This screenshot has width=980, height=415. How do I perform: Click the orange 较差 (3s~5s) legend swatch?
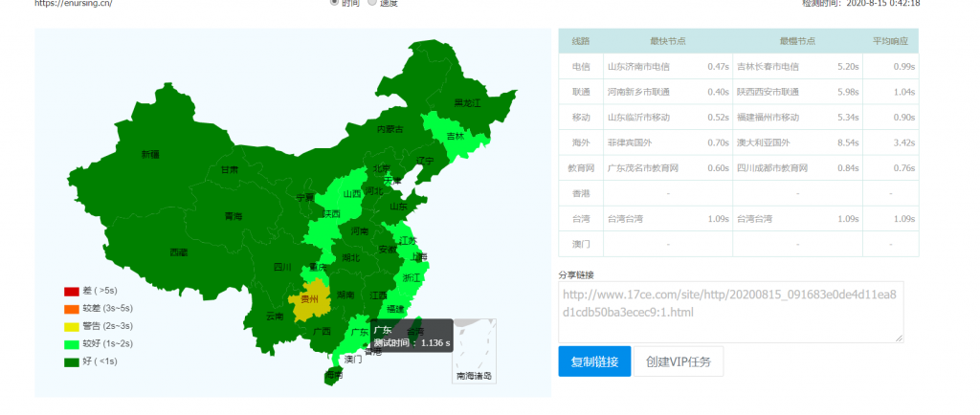(72, 309)
